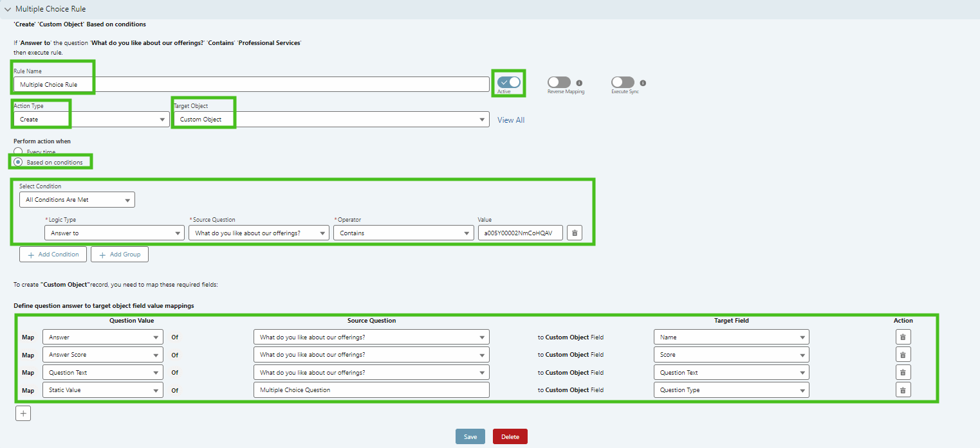Screen dimensions: 980x448
Task: Click the plus icon to add mapping
Action: coord(23,413)
